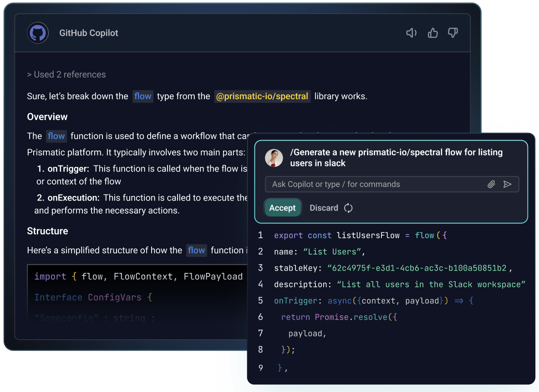Expand the Used 2 references section
Image resolution: width=539 pixels, height=392 pixels.
tap(66, 75)
